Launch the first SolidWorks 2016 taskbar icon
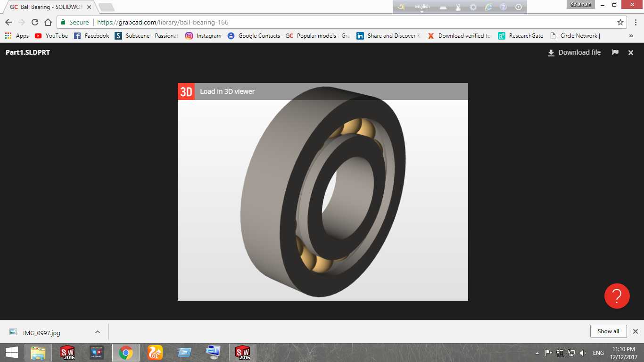644x362 pixels. tap(67, 353)
